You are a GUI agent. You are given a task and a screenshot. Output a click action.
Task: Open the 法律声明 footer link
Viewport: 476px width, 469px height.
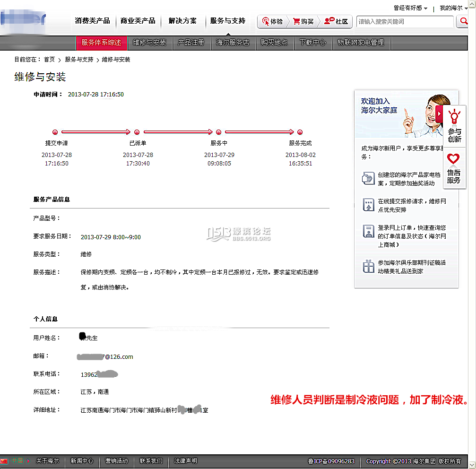coord(185,461)
